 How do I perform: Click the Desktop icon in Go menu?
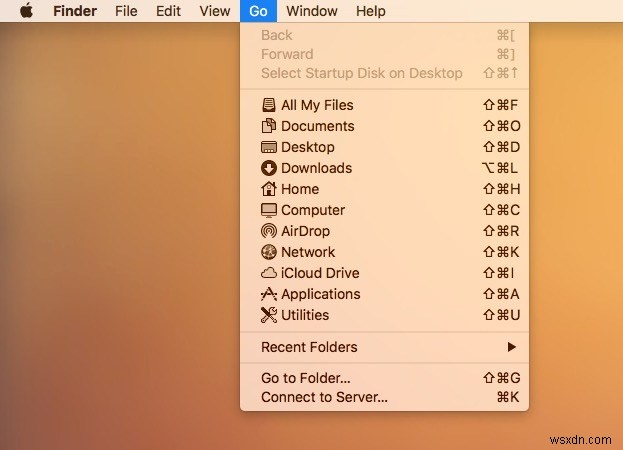click(x=269, y=147)
